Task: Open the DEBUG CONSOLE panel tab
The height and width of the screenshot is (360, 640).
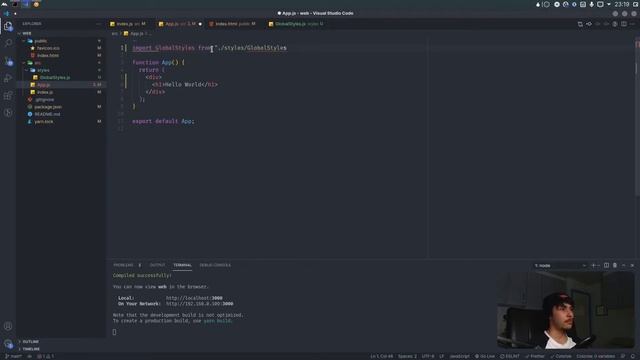Action: tap(215, 265)
